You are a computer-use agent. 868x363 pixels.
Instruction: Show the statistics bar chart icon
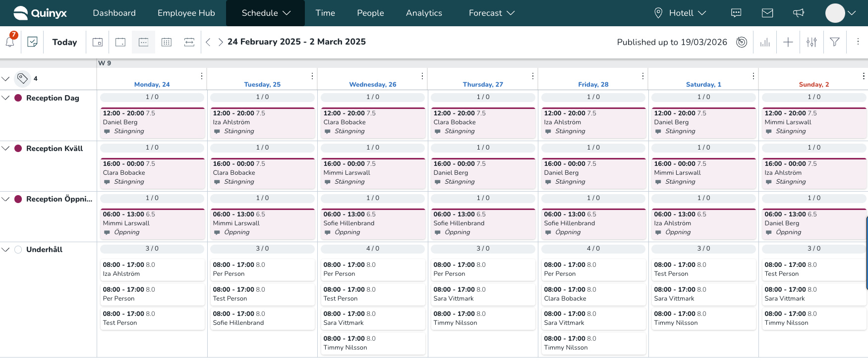765,42
